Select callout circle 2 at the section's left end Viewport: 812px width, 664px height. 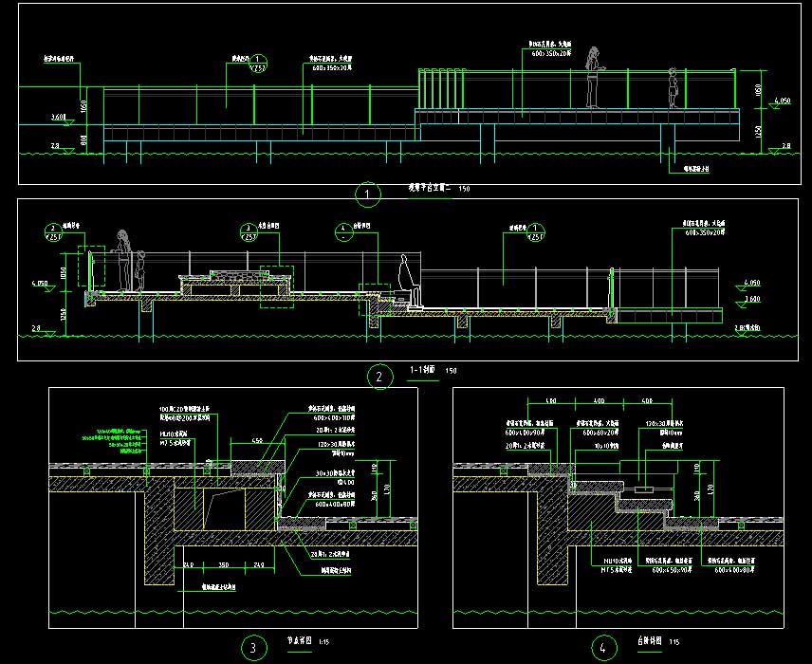coord(53,232)
